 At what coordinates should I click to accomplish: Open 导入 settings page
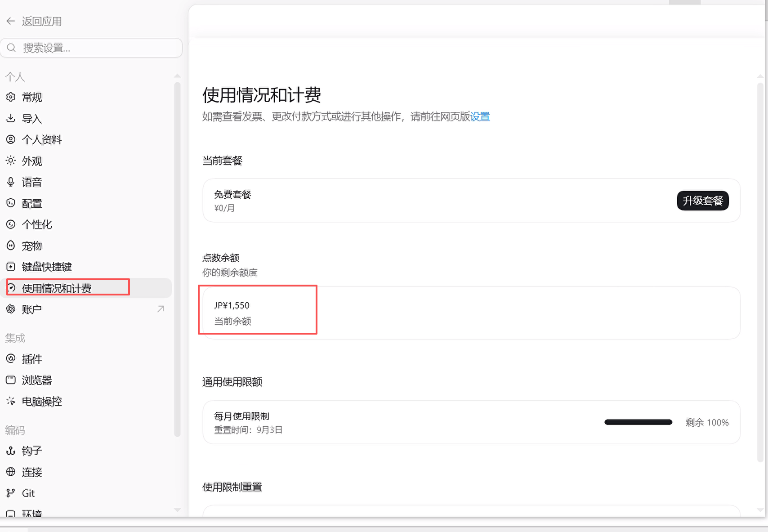[x=86, y=118]
